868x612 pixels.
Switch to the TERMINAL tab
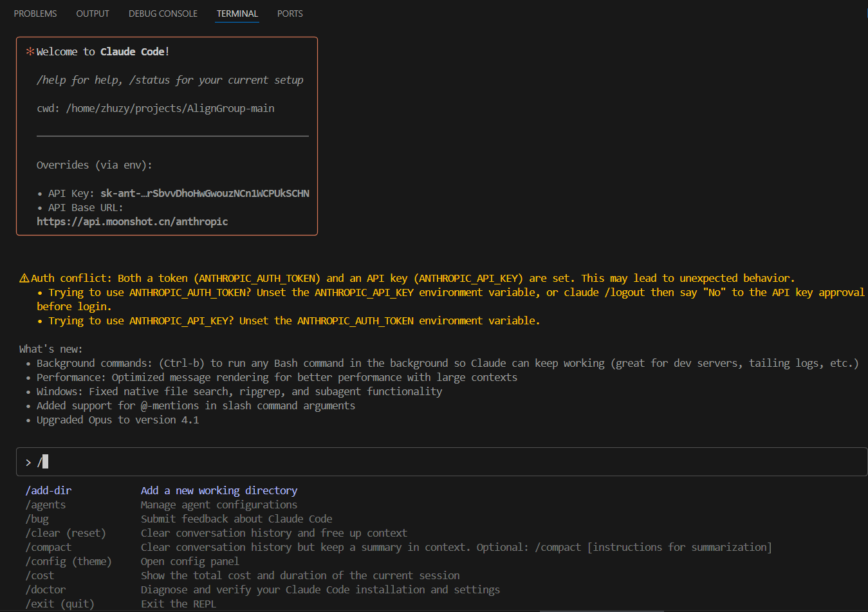237,13
